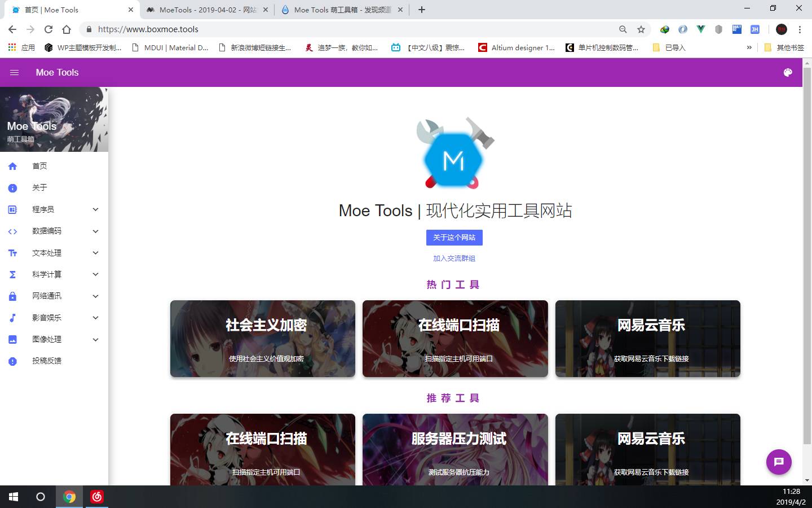This screenshot has height=508, width=812.
Task: Expand the 数据编码 submenu chevron
Action: (x=95, y=231)
